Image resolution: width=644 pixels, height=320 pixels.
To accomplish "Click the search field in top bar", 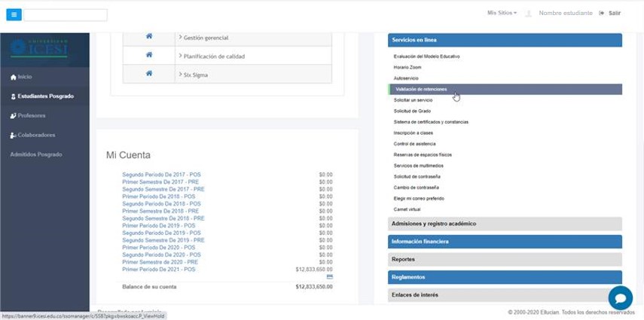I will pyautogui.click(x=66, y=14).
